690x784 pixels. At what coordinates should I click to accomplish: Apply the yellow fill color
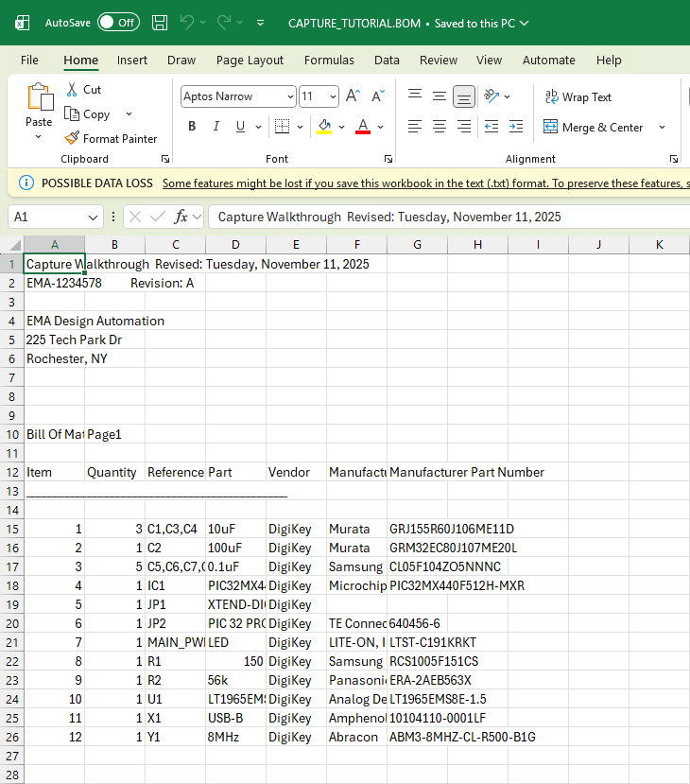325,127
